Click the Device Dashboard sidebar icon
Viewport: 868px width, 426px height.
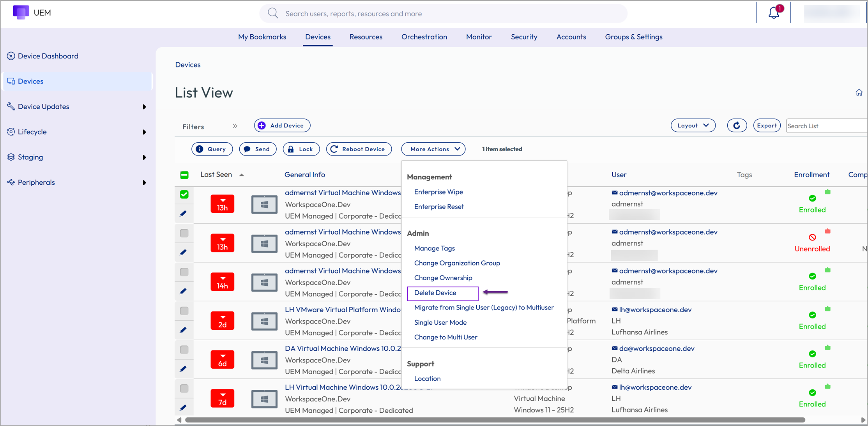pos(11,56)
